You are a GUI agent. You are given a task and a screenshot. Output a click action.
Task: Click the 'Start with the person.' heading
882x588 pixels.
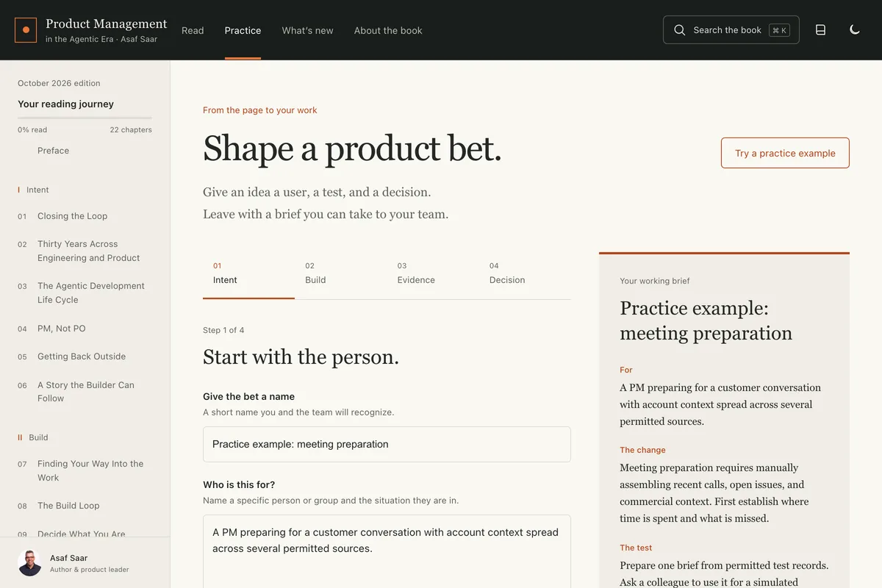[301, 357]
